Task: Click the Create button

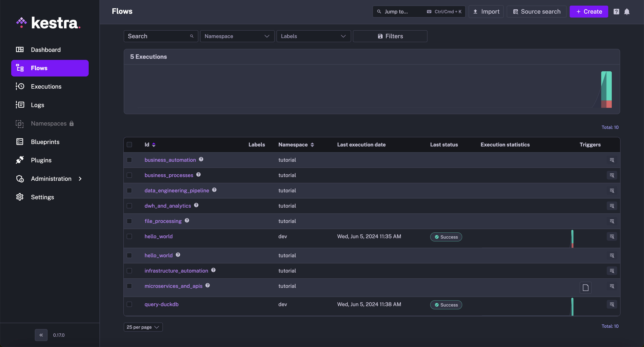Action: tap(589, 12)
